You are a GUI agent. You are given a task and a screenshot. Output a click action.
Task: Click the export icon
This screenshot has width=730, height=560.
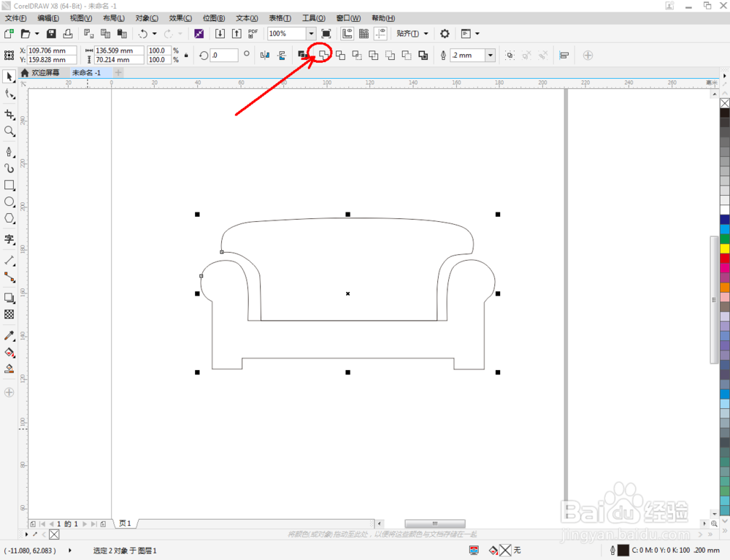(237, 34)
